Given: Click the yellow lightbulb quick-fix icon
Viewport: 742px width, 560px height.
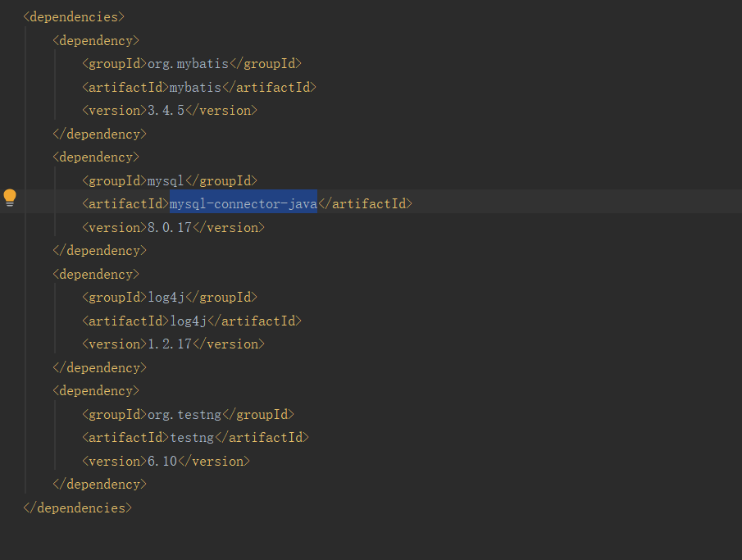Looking at the screenshot, I should (10, 198).
